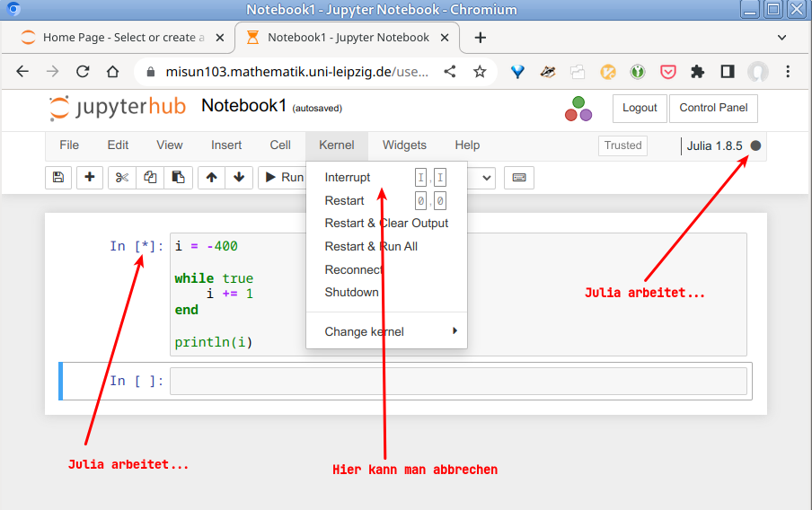Open the Cell menu

280,145
